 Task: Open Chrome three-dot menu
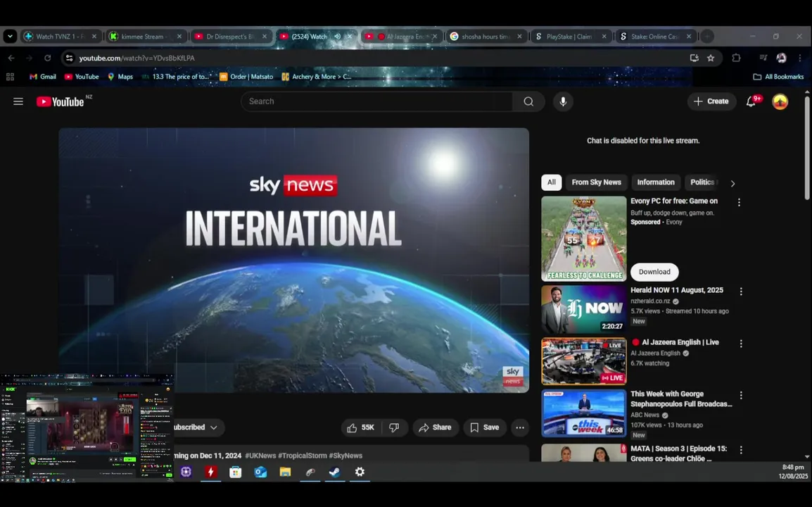[800, 58]
